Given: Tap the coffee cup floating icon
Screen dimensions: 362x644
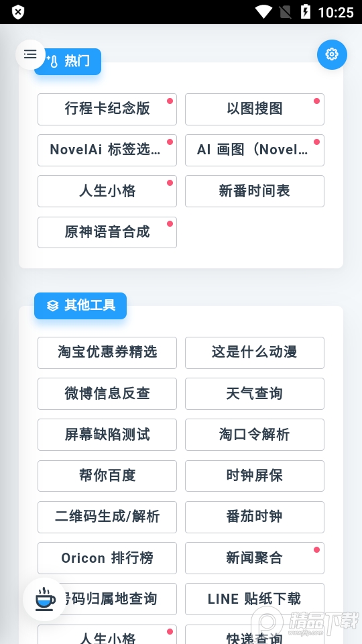Looking at the screenshot, I should coord(45,599).
